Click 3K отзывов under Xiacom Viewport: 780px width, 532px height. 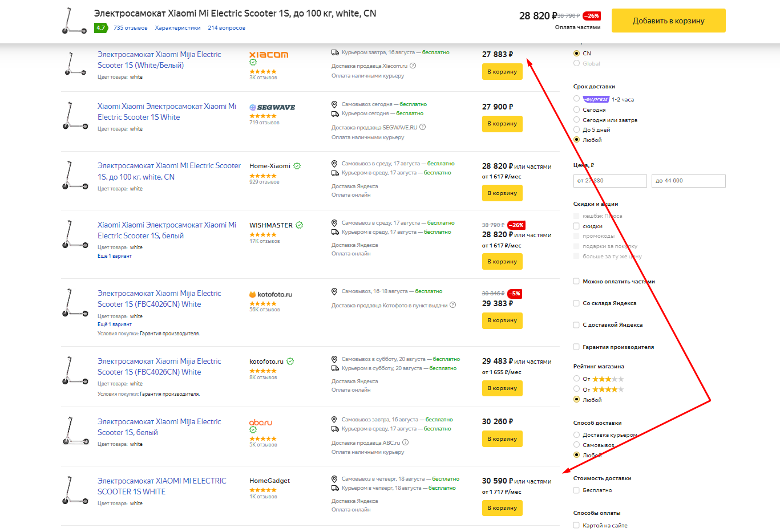pyautogui.click(x=263, y=78)
